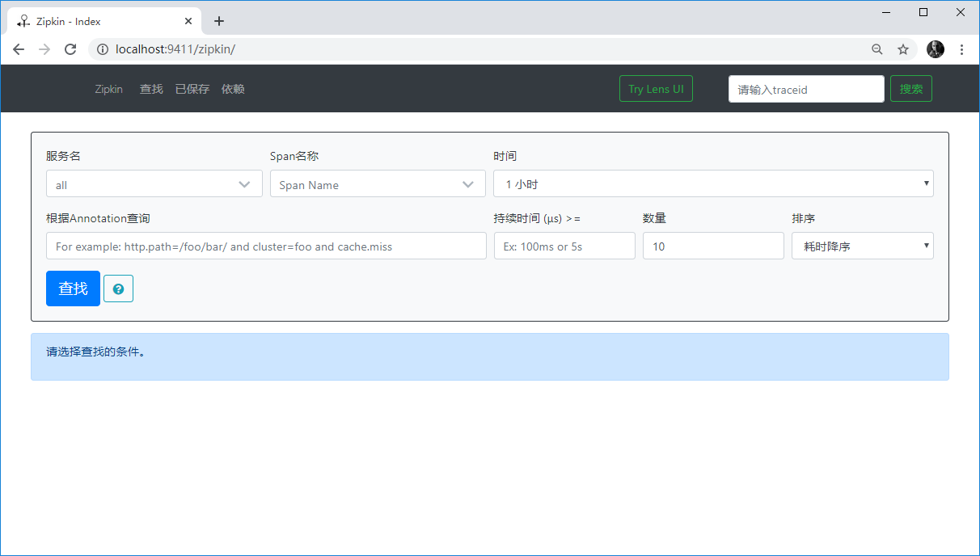980x556 pixels.
Task: Open the Chrome profile avatar
Action: [936, 49]
